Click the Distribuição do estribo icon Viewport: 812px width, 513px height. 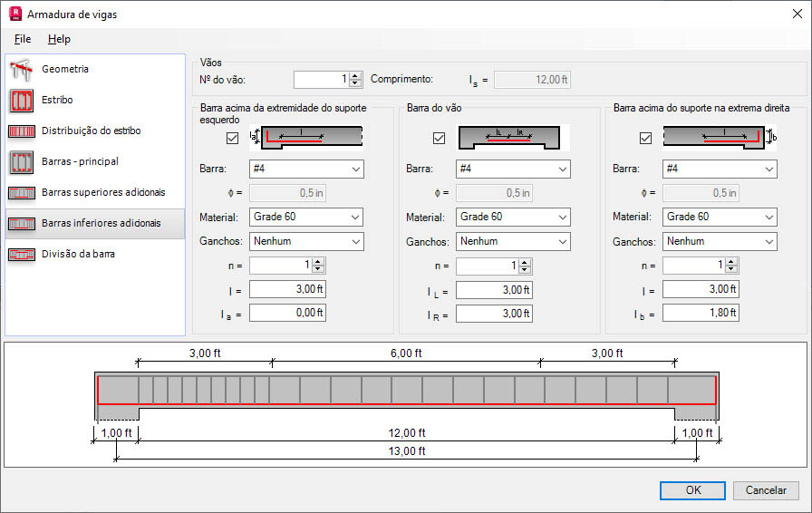tap(21, 131)
